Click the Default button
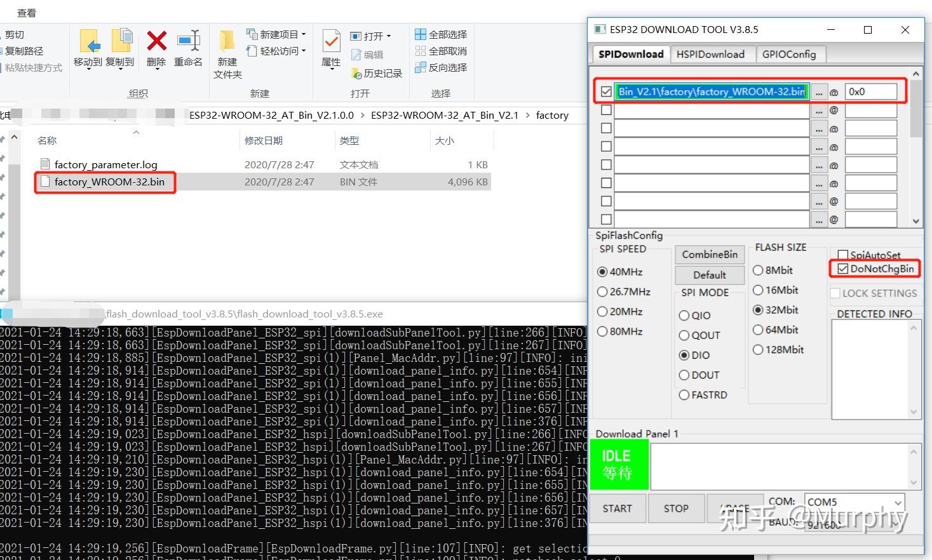The width and height of the screenshot is (932, 560). point(710,275)
